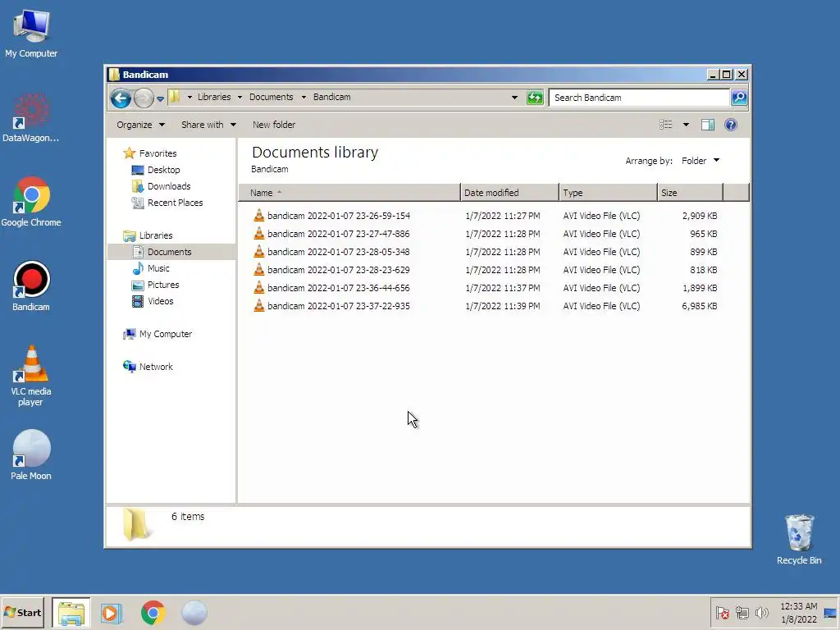This screenshot has height=630, width=840.
Task: Toggle the preview pane icon
Action: pos(708,125)
